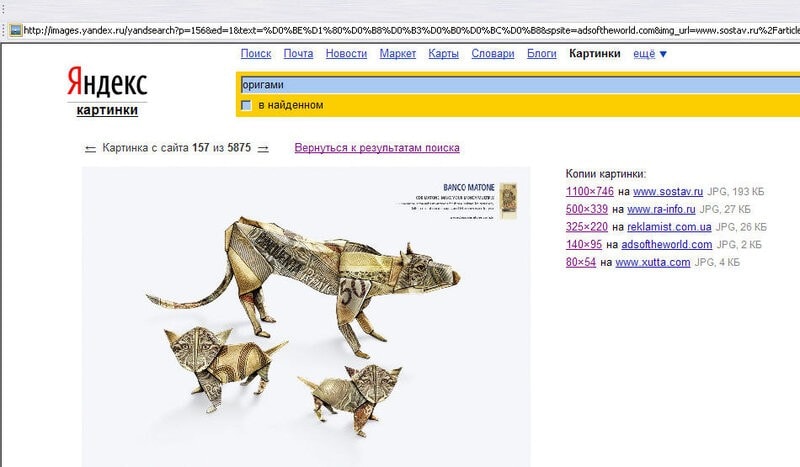
Task: Expand the 'ещё' dropdown menu
Action: (644, 54)
